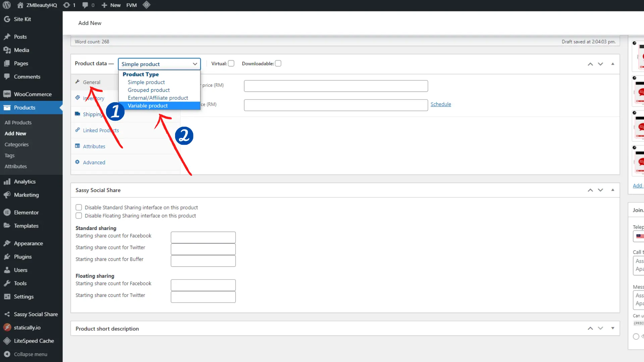
Task: Click the LiteSpeed diamond icon in admin bar
Action: pyautogui.click(x=146, y=5)
